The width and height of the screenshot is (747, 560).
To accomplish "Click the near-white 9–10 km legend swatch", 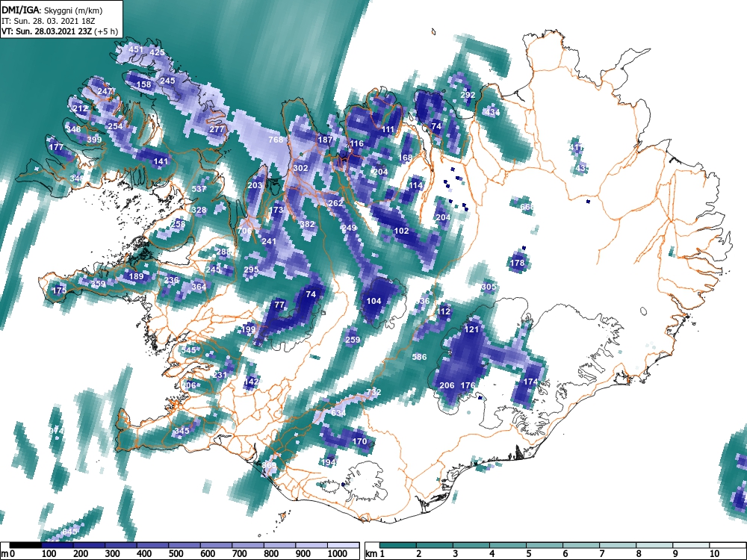I will click(x=691, y=545).
